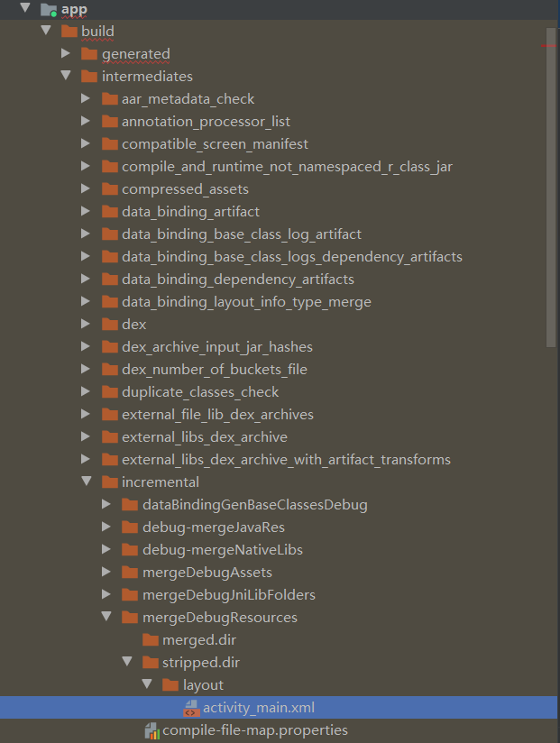Click the compressed_assets folder icon
This screenshot has width=560, height=743.
click(110, 189)
